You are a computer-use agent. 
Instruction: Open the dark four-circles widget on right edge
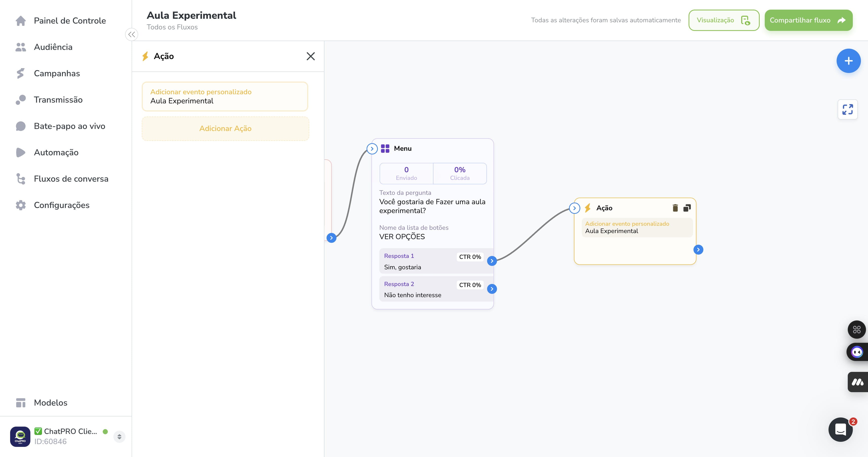point(857,330)
